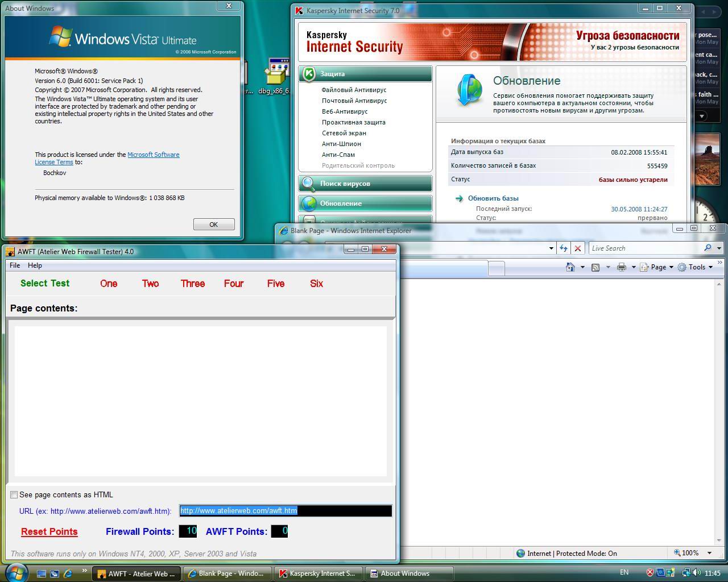Screen dimensions: 728x582
Task: Select Веб-Антивирус in Kaspersky
Action: coord(345,111)
